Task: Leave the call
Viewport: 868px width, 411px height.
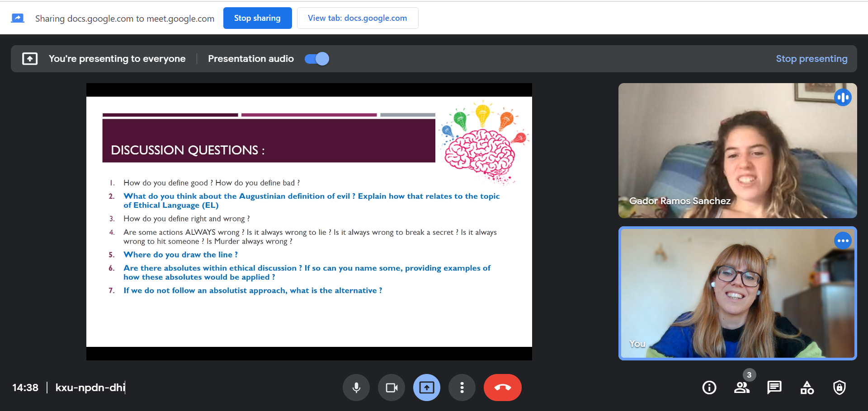Action: click(503, 388)
